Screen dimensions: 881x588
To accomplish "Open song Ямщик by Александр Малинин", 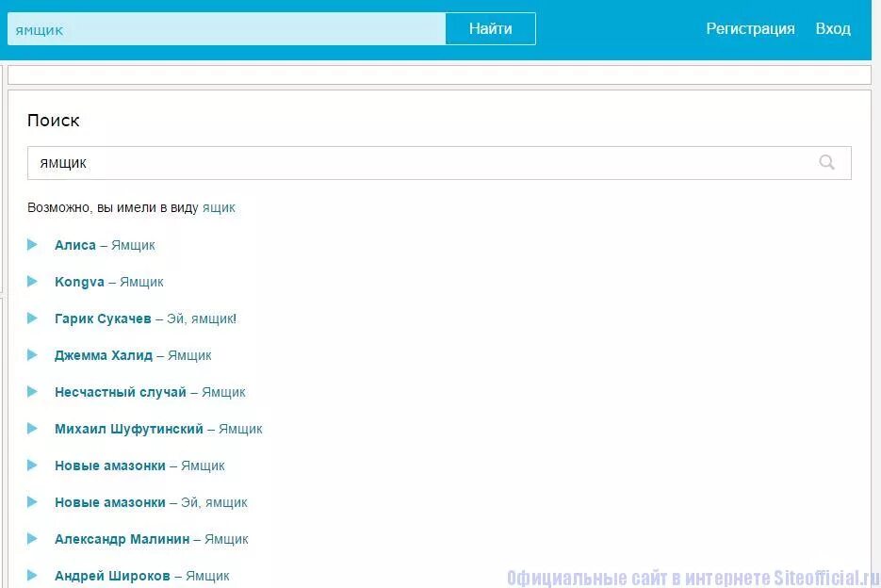I will pyautogui.click(x=226, y=539).
